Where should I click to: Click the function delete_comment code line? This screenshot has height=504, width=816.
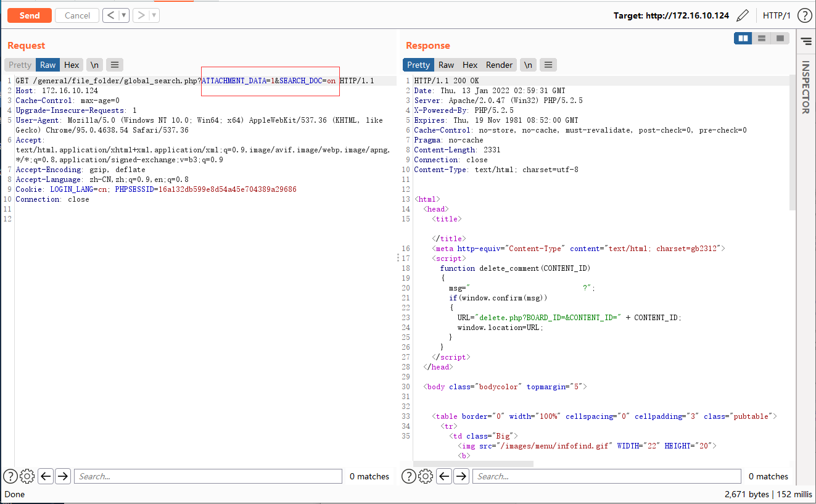tap(515, 268)
